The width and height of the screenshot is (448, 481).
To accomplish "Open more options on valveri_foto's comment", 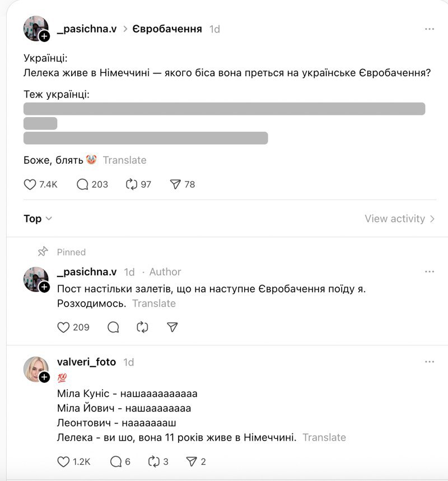I will click(430, 362).
